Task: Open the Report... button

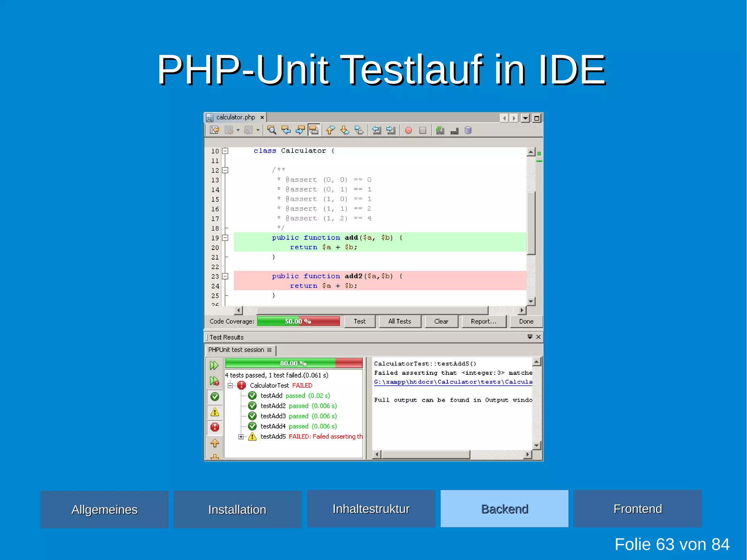Action: tap(484, 321)
